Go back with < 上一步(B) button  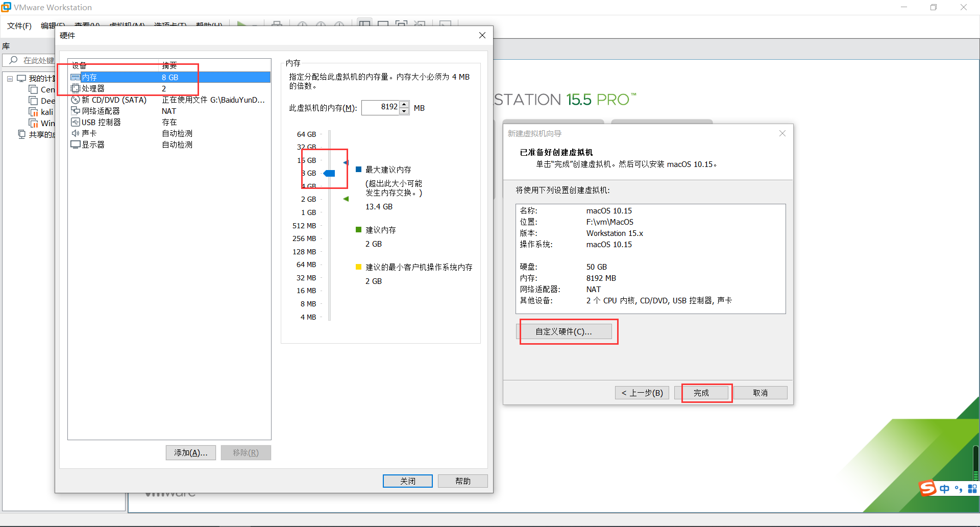click(642, 393)
